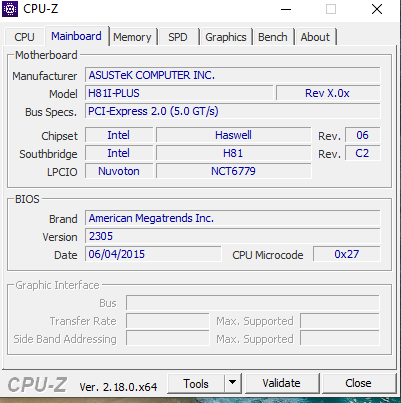This screenshot has height=403, width=401.
Task: Switch to the CPU tab
Action: [24, 37]
